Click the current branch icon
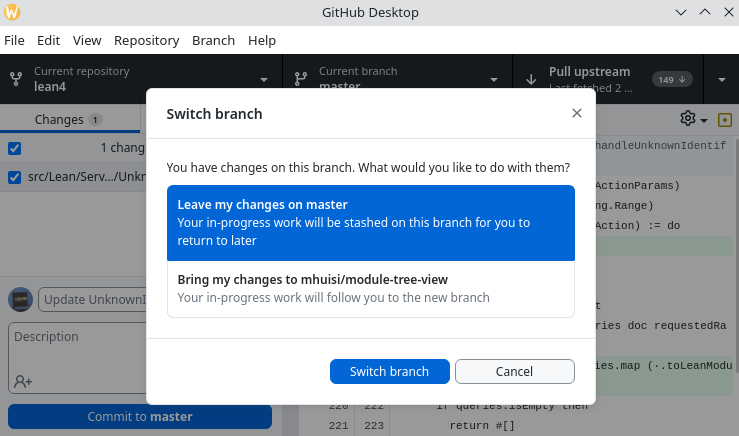 (x=301, y=79)
